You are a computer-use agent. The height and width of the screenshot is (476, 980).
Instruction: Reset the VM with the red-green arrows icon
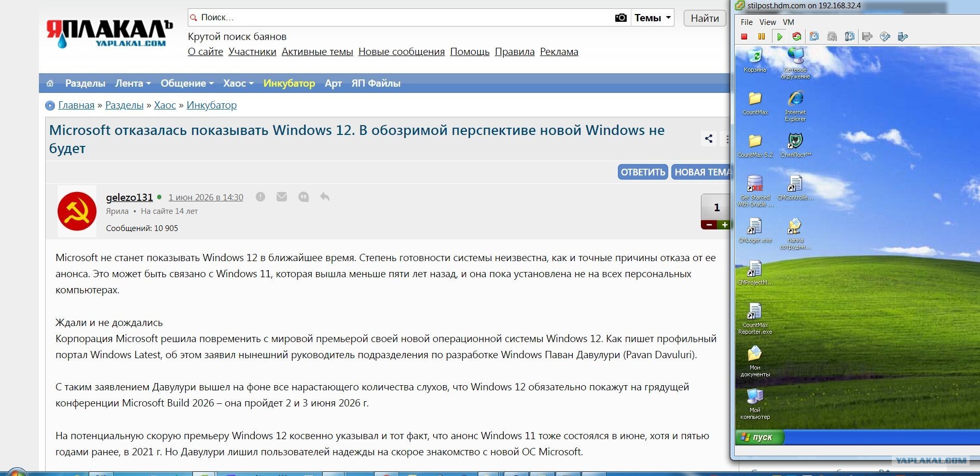(x=797, y=36)
